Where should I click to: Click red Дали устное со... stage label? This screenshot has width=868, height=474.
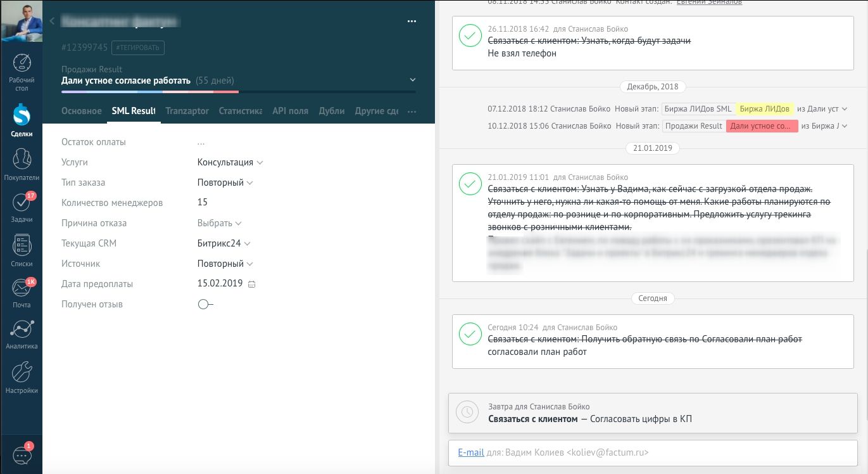[762, 126]
